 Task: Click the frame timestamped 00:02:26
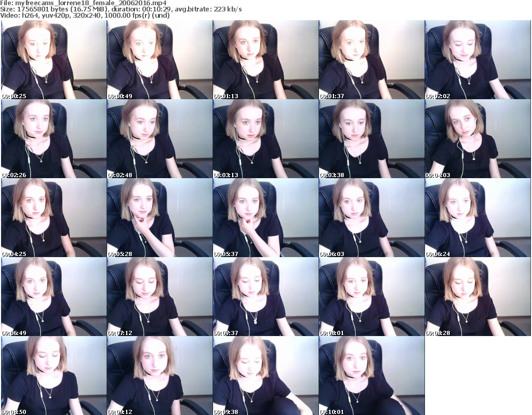click(x=54, y=139)
